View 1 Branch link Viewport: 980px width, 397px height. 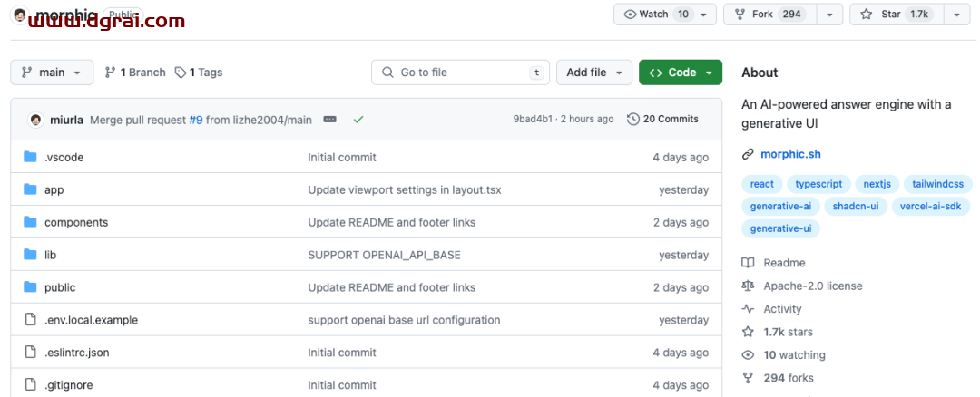[x=135, y=73]
